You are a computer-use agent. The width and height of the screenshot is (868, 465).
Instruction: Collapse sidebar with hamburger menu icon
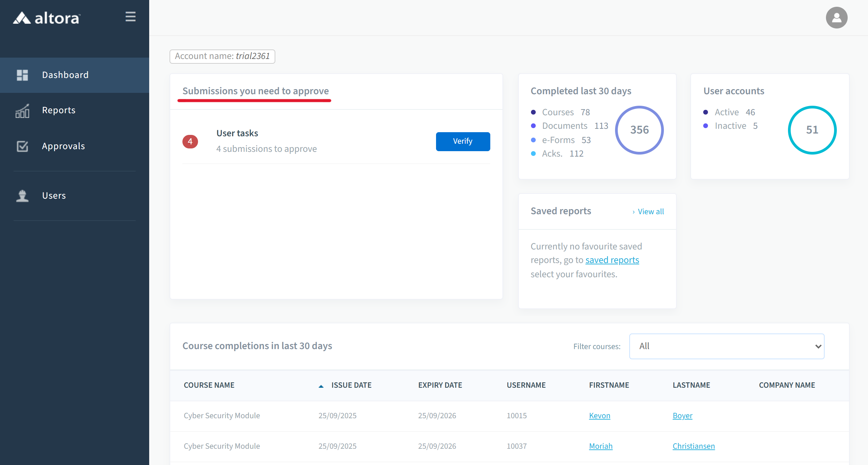point(131,17)
